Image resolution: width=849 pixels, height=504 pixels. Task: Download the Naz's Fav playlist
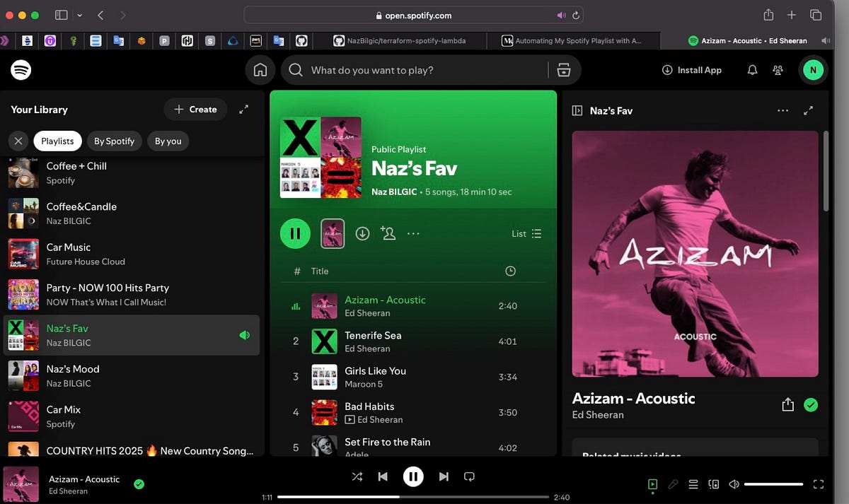pos(362,233)
